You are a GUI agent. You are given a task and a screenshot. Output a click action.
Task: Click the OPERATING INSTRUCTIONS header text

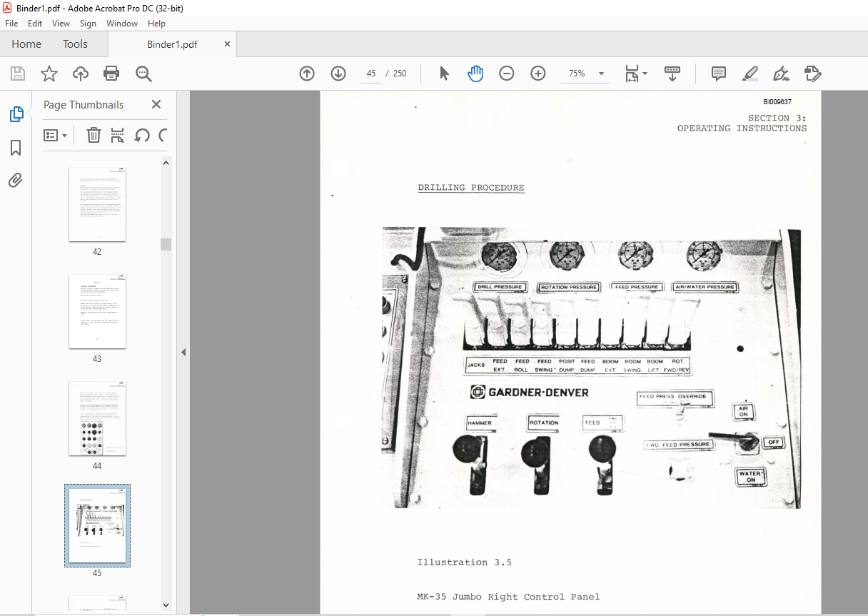[742, 128]
